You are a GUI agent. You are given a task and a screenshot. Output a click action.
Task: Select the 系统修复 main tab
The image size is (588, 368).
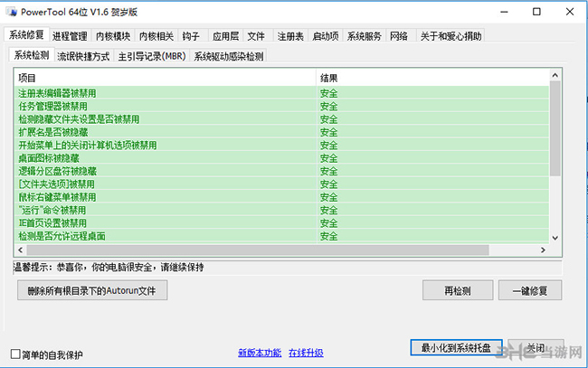26,35
